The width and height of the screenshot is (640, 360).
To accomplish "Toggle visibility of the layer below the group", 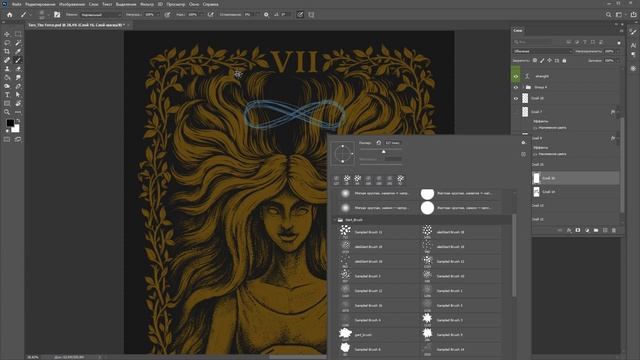I will pos(516,98).
